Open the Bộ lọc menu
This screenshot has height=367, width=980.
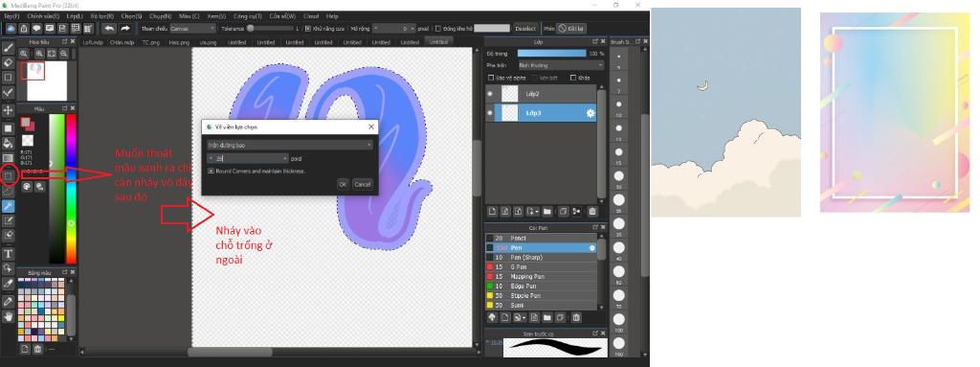(102, 16)
